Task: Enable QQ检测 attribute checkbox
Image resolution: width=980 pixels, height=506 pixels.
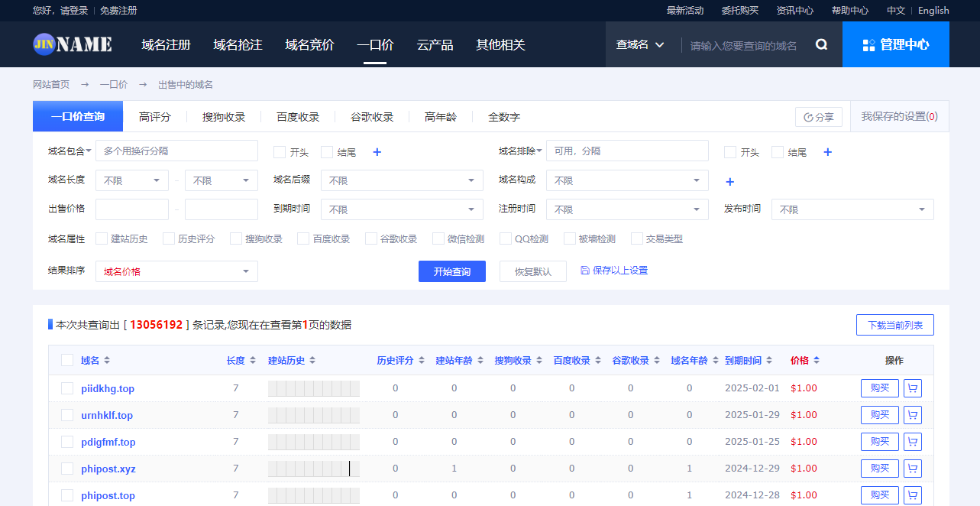Action: click(506, 238)
